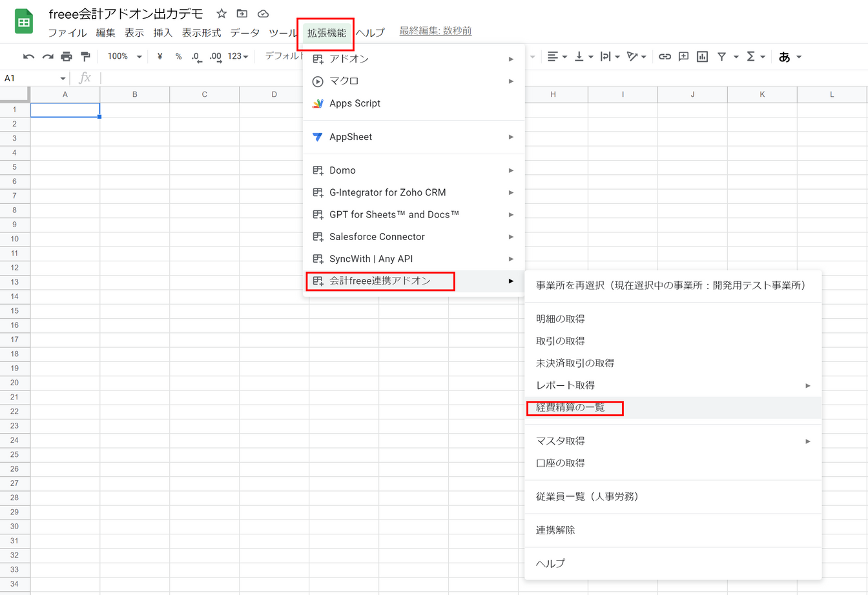Open the 挿入 menu
Image resolution: width=868 pixels, height=595 pixels.
click(163, 33)
